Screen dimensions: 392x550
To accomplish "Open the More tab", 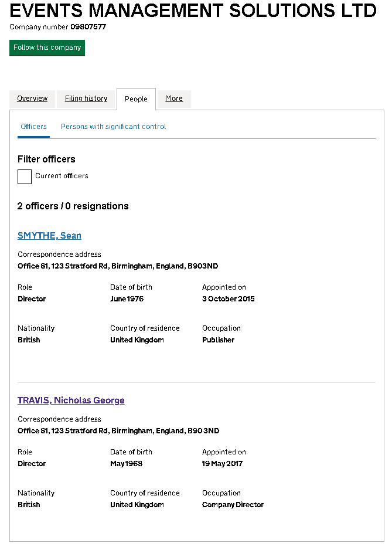I will tap(174, 99).
